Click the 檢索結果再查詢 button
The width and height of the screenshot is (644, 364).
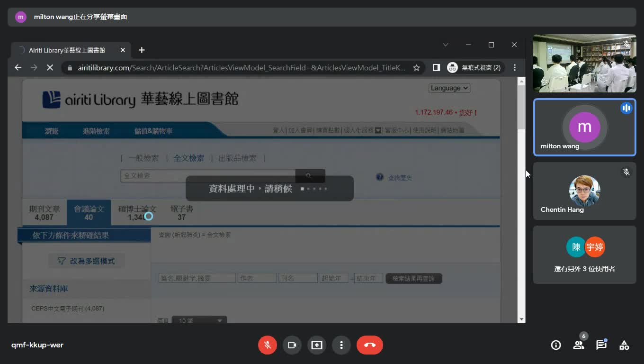coord(414,278)
